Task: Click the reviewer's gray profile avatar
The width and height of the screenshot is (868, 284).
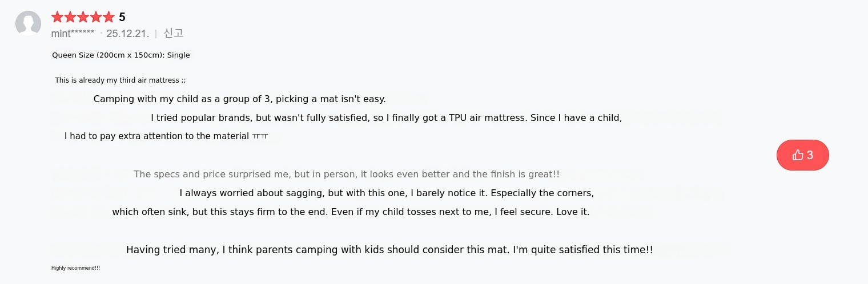Action: pos(28,23)
